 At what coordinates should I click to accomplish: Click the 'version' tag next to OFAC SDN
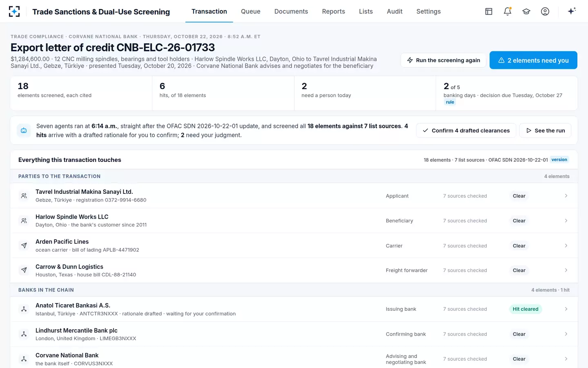click(x=559, y=159)
